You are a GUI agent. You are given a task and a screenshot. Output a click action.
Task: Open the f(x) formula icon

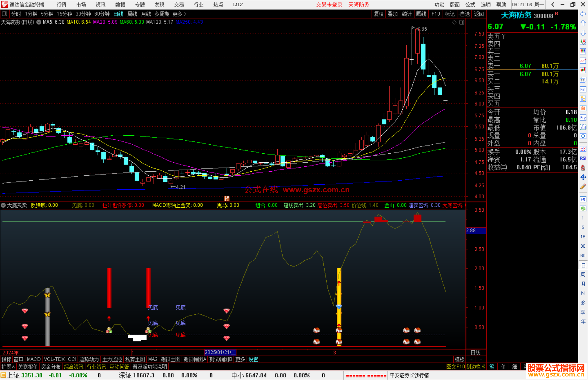click(583, 127)
